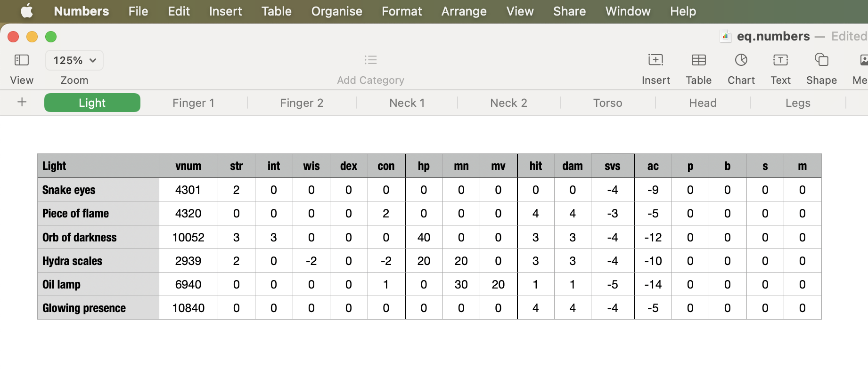Add a new sheet with plus icon
868x369 pixels.
[22, 103]
